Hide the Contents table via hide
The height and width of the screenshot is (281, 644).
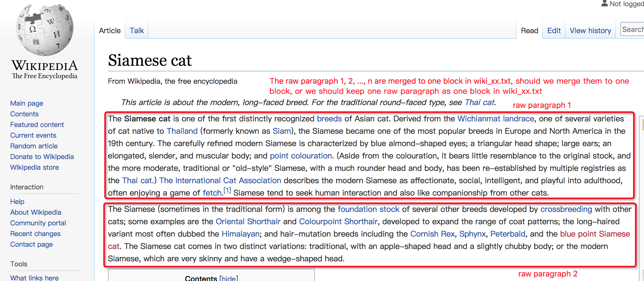[x=229, y=278]
